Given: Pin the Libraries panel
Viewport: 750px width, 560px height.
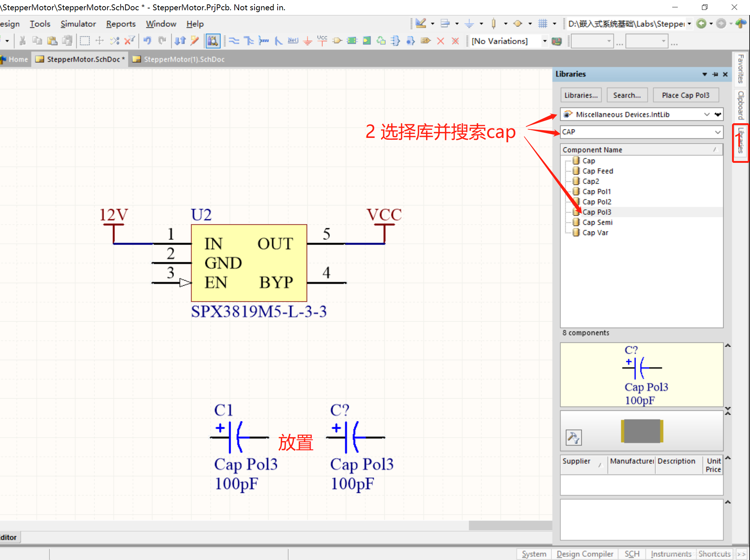Looking at the screenshot, I should point(715,74).
